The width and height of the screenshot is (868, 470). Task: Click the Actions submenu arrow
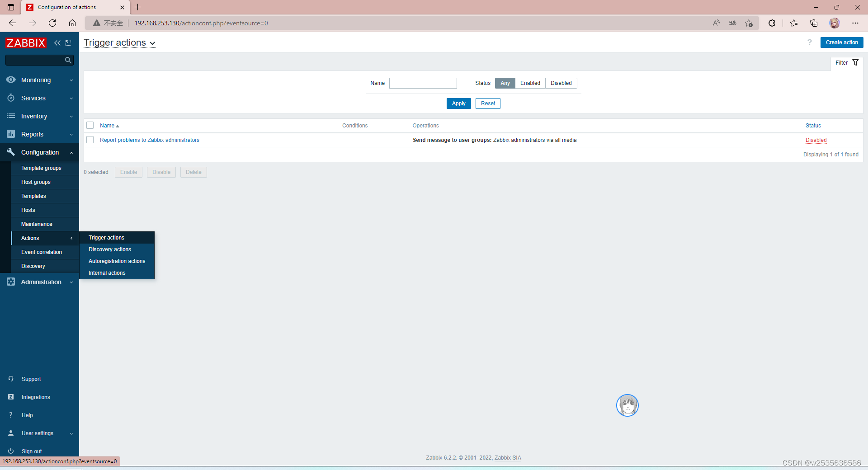pos(71,238)
